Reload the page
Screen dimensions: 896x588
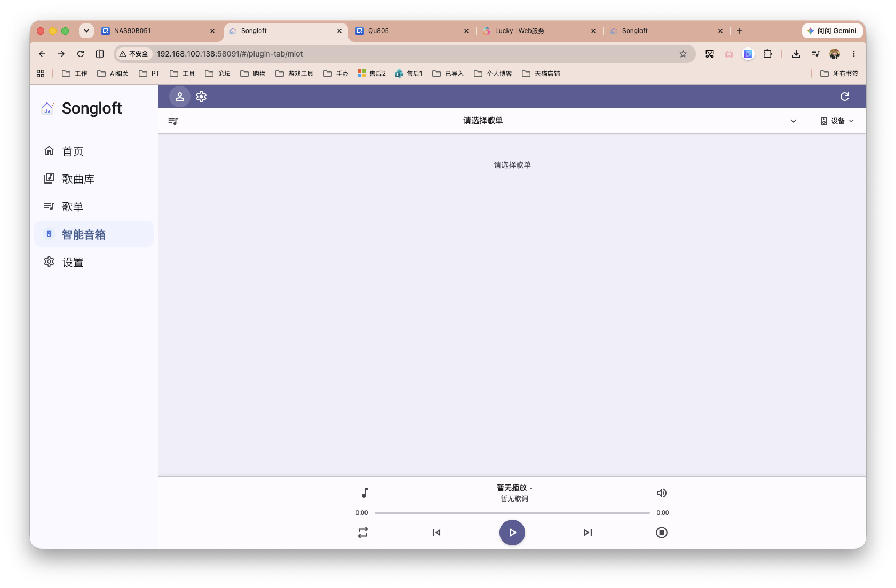tap(81, 54)
